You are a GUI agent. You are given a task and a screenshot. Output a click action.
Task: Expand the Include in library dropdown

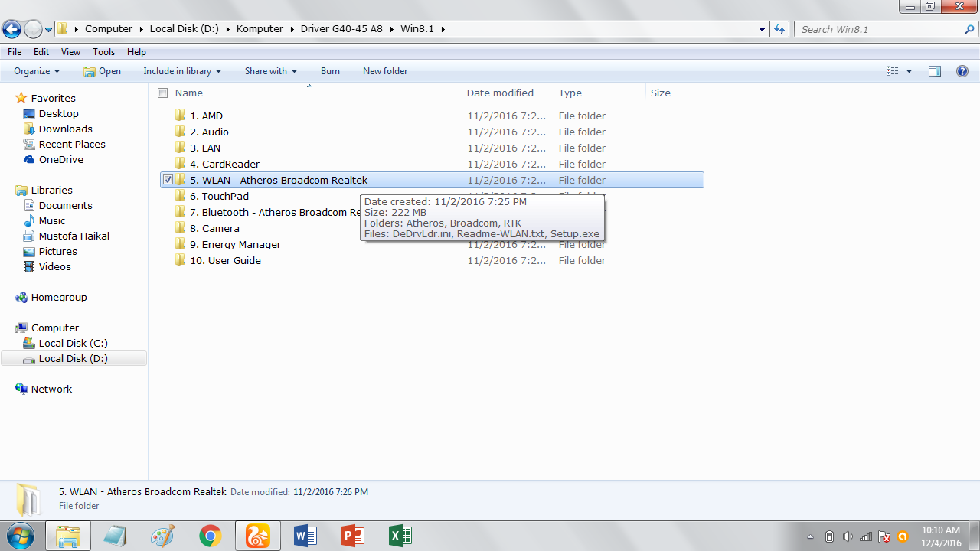click(182, 71)
